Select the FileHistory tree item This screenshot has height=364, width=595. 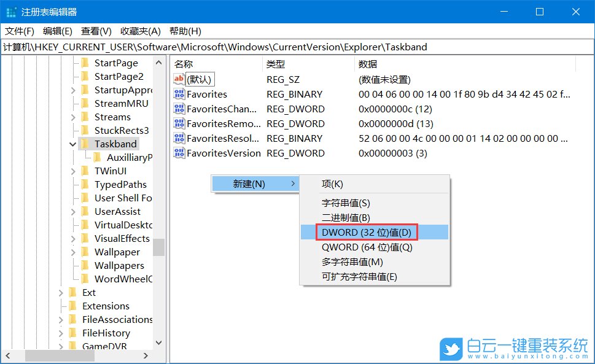click(107, 333)
